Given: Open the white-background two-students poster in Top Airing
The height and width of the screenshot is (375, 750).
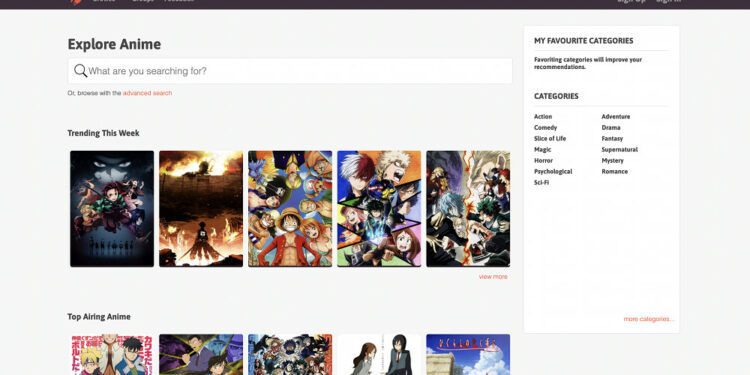Looking at the screenshot, I should point(379,354).
